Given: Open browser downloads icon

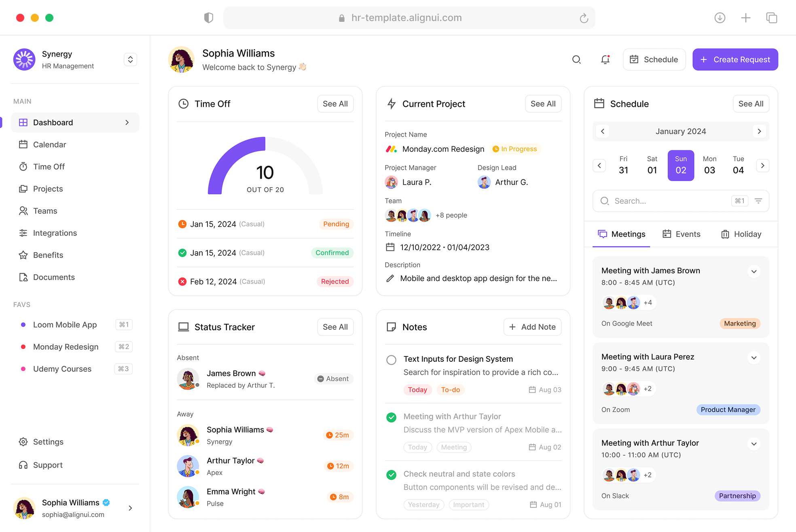Looking at the screenshot, I should click(720, 18).
